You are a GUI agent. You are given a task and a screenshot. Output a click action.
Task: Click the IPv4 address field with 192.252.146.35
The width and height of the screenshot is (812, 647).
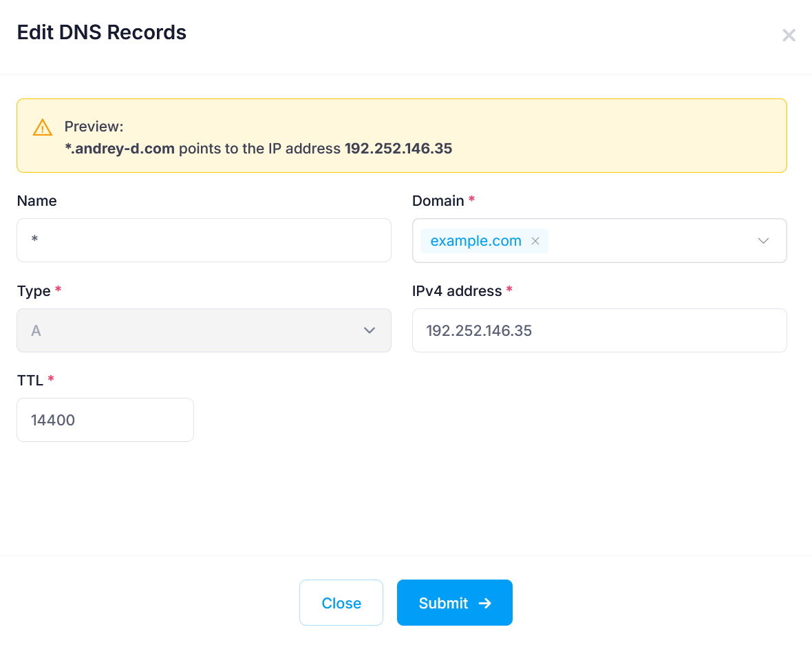pyautogui.click(x=599, y=330)
